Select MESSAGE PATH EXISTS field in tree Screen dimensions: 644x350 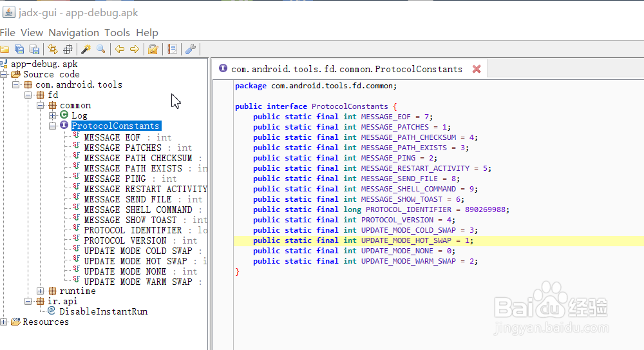[x=146, y=168]
